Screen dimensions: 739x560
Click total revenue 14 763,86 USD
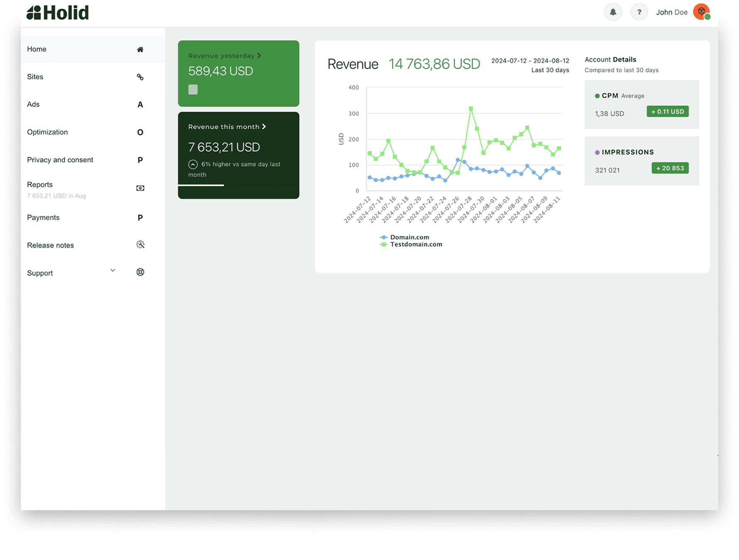click(x=434, y=64)
